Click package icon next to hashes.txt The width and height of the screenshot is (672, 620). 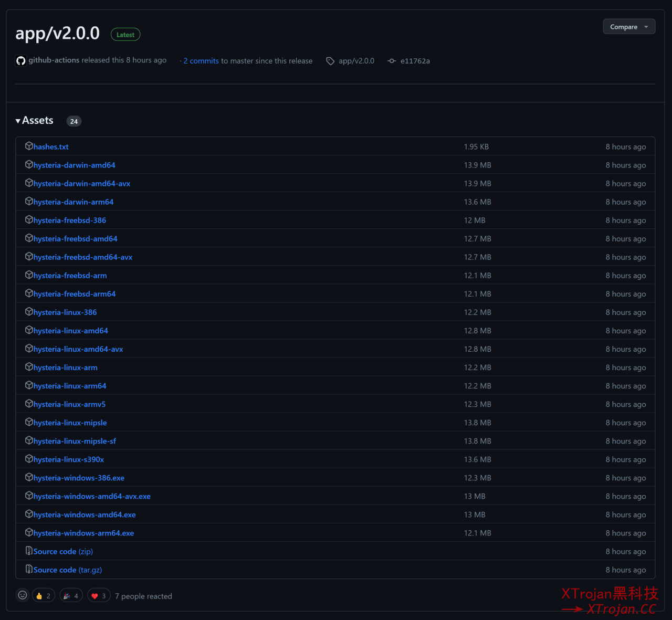pos(29,146)
